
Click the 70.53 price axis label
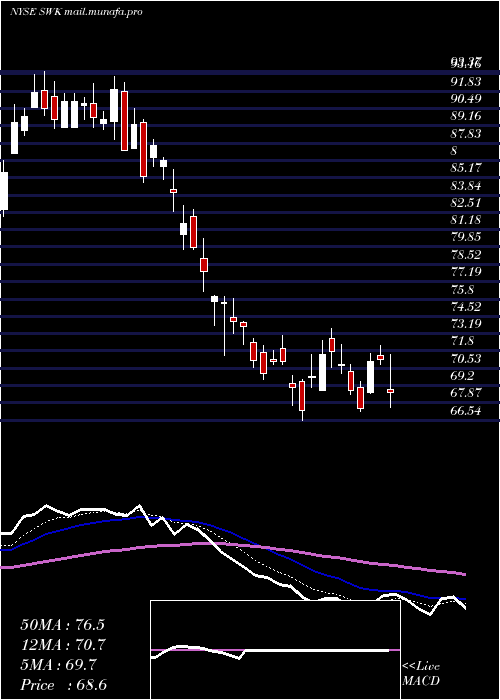tap(466, 358)
